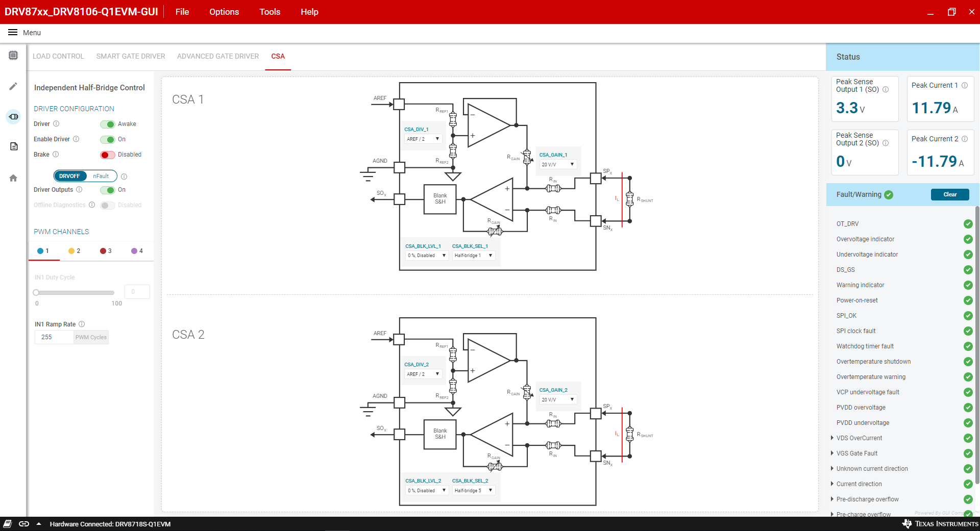
Task: Show info for Peak Current 2
Action: pos(965,139)
